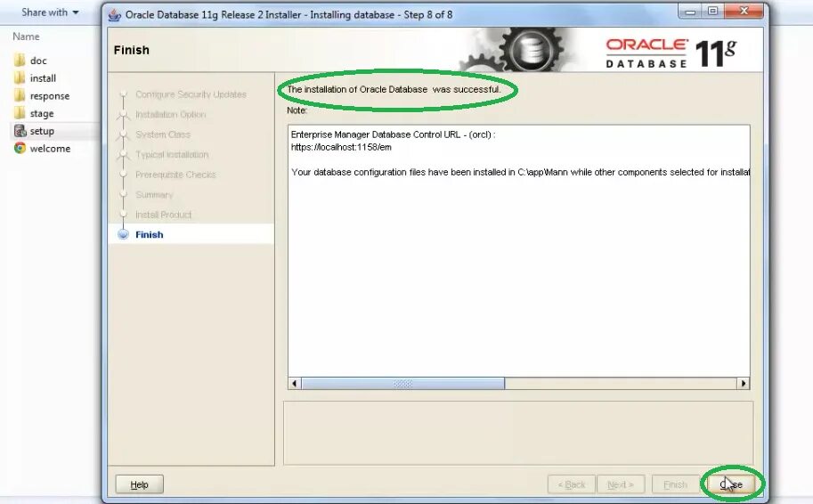Click the Finish step bullet icon
The image size is (813, 504).
[x=123, y=234]
